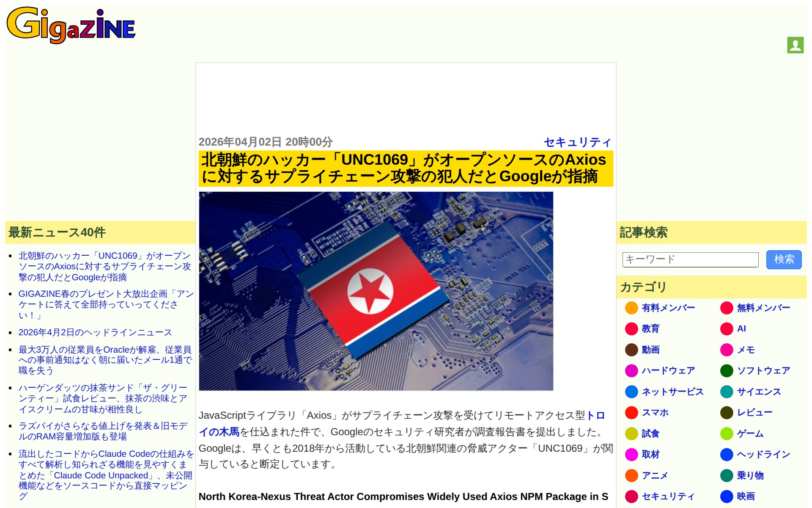Click the red dot beside スマホ
The width and height of the screenshot is (812, 508).
click(x=631, y=412)
